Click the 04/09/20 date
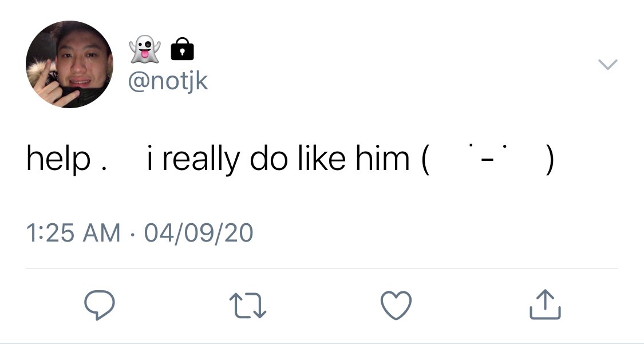 click(x=199, y=233)
